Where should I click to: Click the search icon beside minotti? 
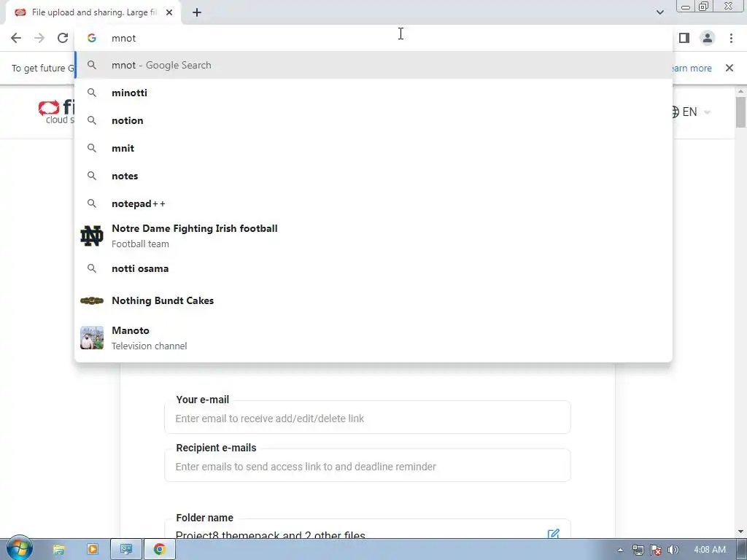[x=92, y=93]
